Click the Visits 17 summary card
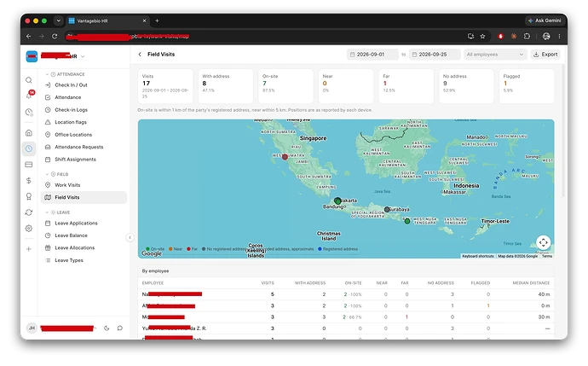 pyautogui.click(x=165, y=86)
